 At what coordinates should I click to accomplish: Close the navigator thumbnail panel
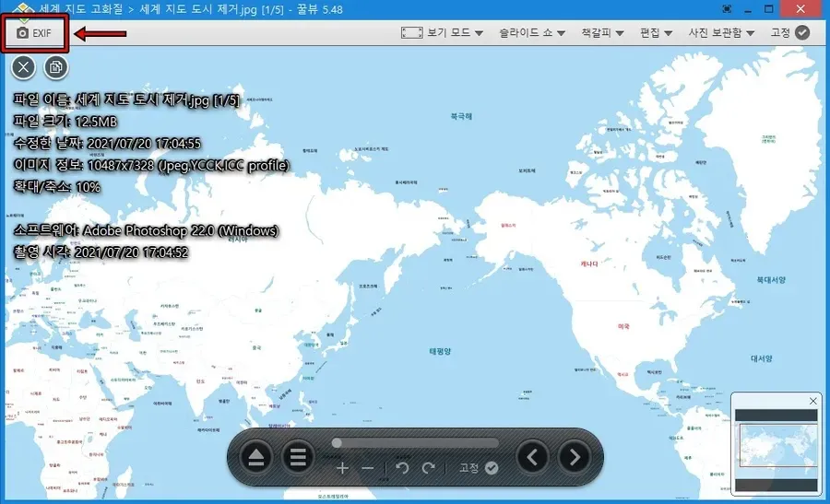coord(813,402)
